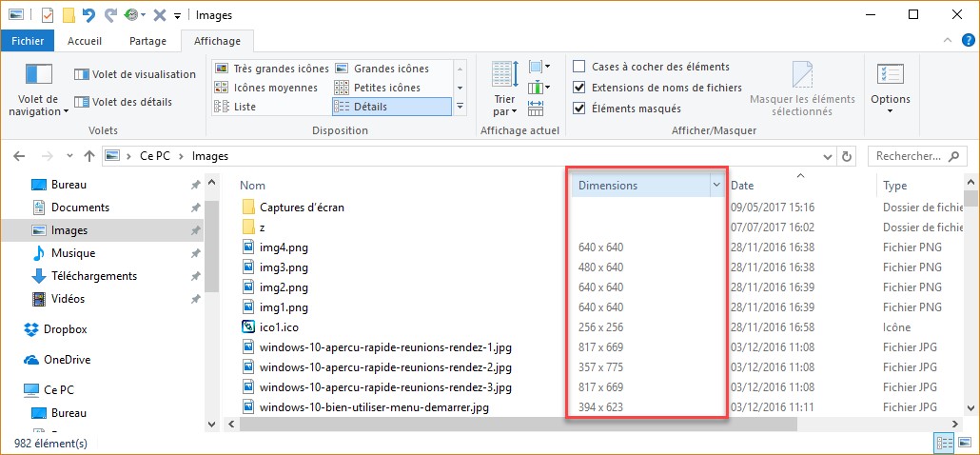Open the Options button in ribbon
Screen dimensions: 980x455
click(890, 86)
